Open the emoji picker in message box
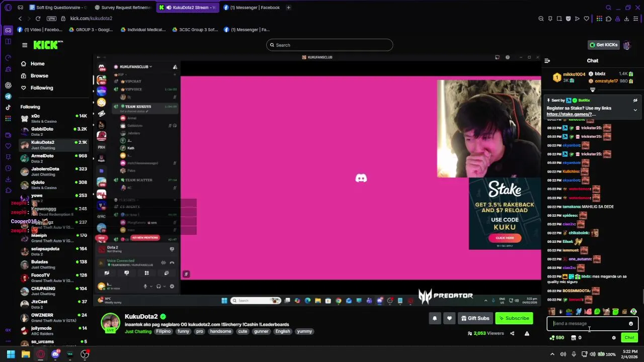 630,324
